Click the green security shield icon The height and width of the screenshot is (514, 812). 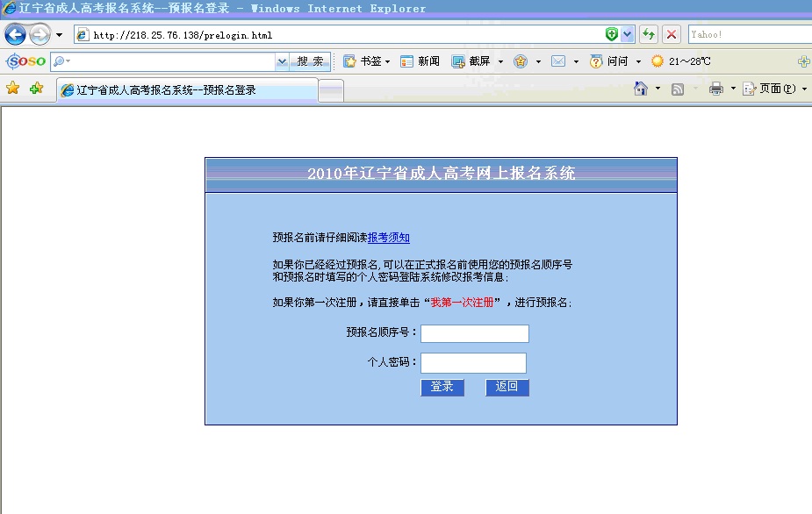(612, 35)
